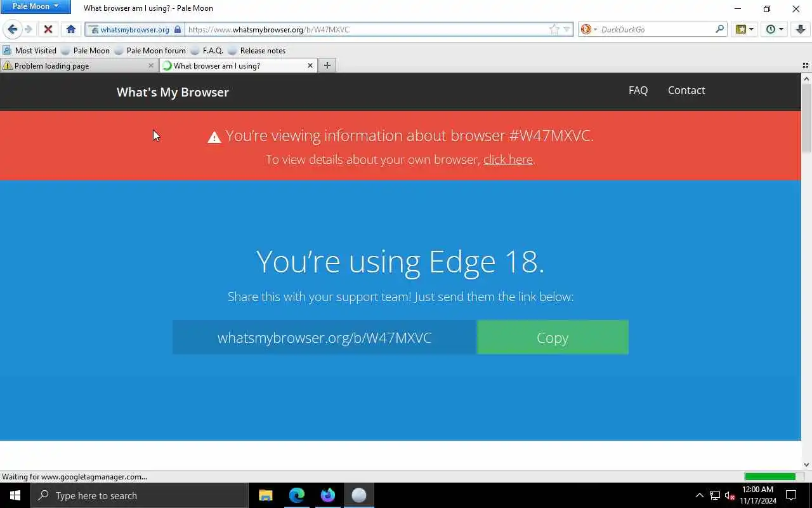Open File Explorer from the taskbar
This screenshot has width=812, height=508.
pyautogui.click(x=265, y=495)
